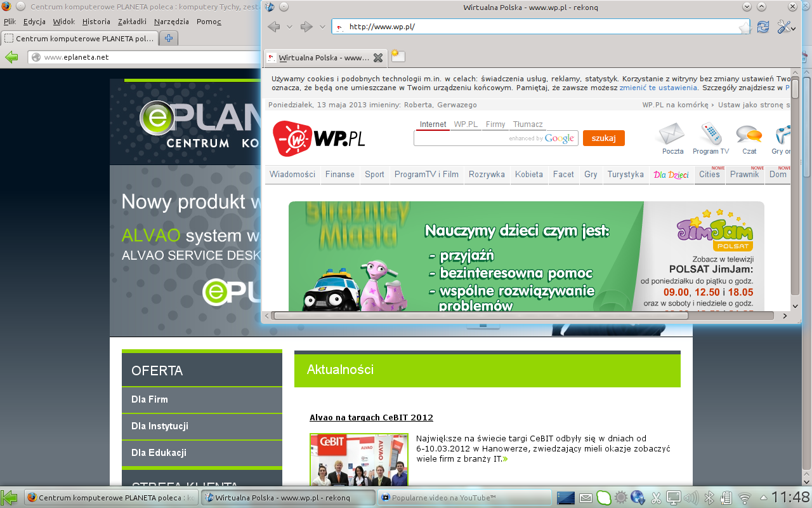This screenshot has height=508, width=812.
Task: Open Zakładki menu in Firefox window
Action: coord(132,22)
